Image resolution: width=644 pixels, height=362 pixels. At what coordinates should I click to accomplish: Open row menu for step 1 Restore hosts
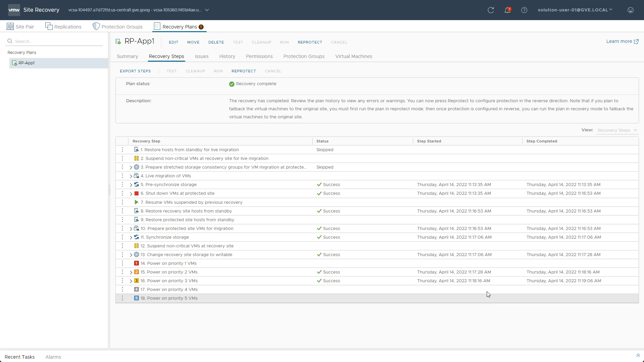[x=122, y=149]
